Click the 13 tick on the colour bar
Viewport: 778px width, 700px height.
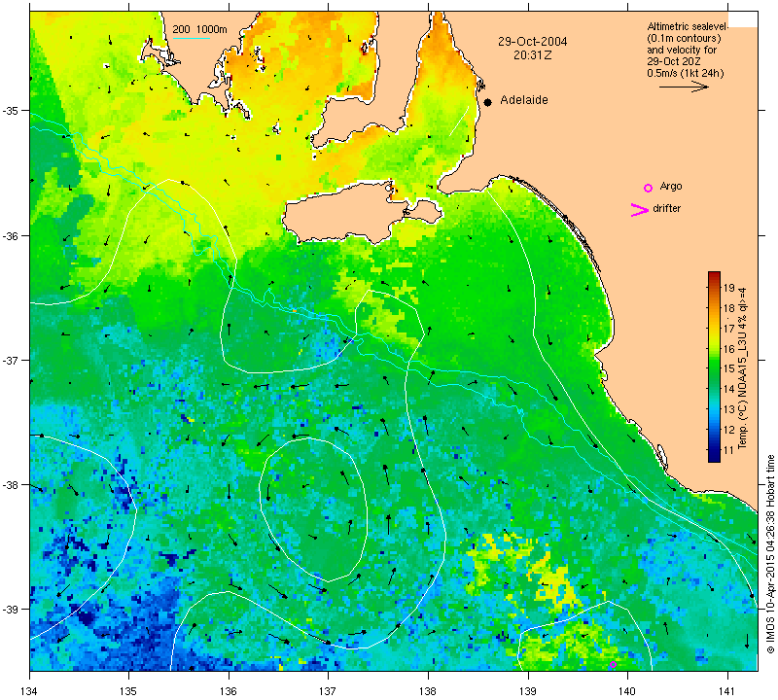click(x=728, y=409)
